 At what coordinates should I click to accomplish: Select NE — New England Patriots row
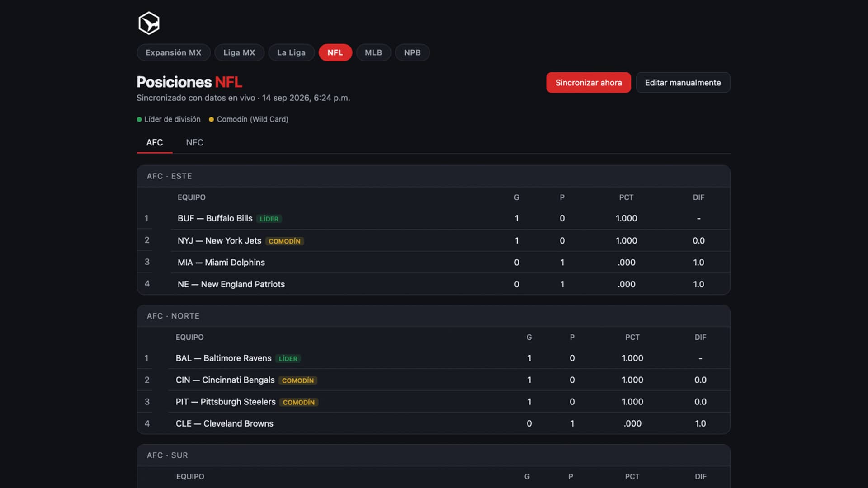pos(434,284)
